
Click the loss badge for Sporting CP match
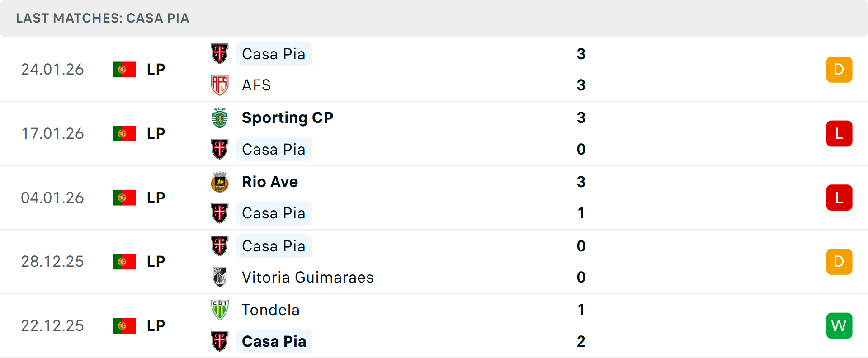(839, 133)
